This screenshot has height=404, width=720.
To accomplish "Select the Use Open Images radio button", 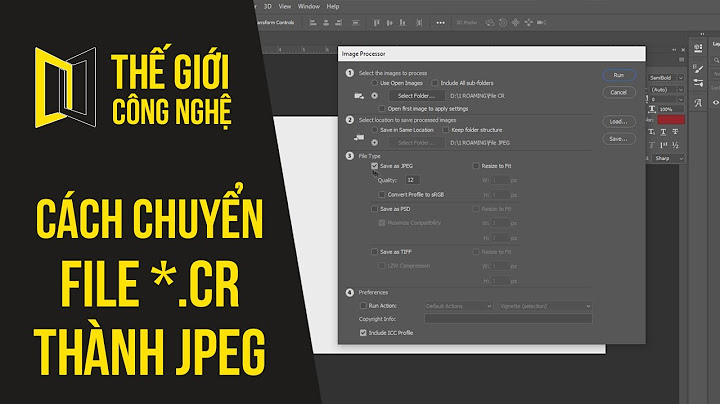I will tap(375, 83).
